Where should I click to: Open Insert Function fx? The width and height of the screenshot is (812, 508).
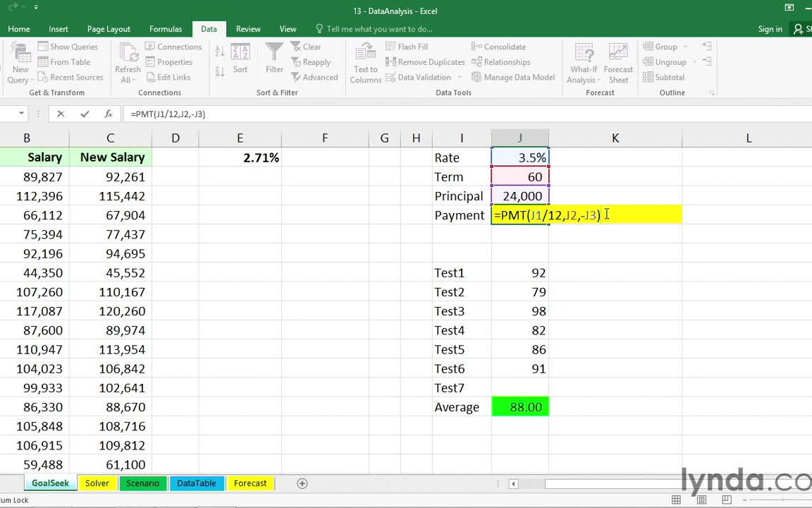coord(109,114)
